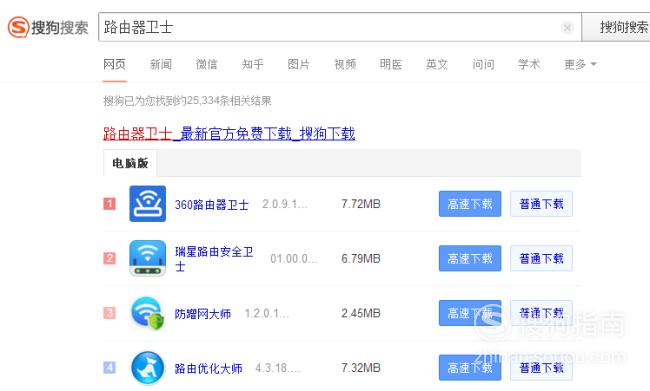Click 普通下载 for 360路由器卫士
Image resolution: width=650 pixels, height=391 pixels.
pyautogui.click(x=541, y=204)
